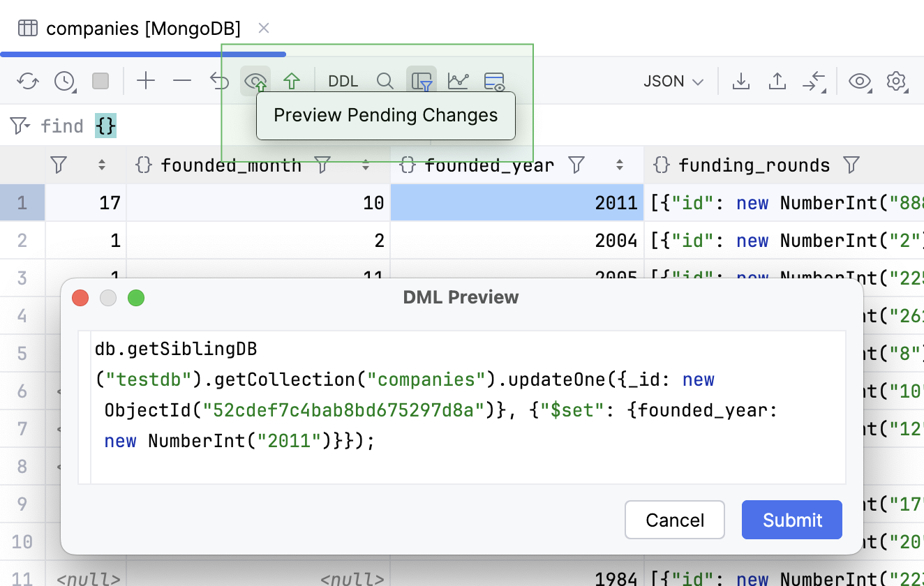The height and width of the screenshot is (586, 924).
Task: Toggle the filter on founded_month column
Action: click(322, 165)
